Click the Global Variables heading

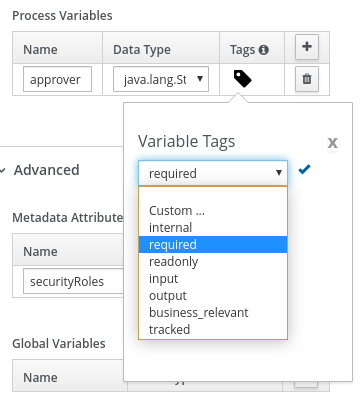(59, 344)
